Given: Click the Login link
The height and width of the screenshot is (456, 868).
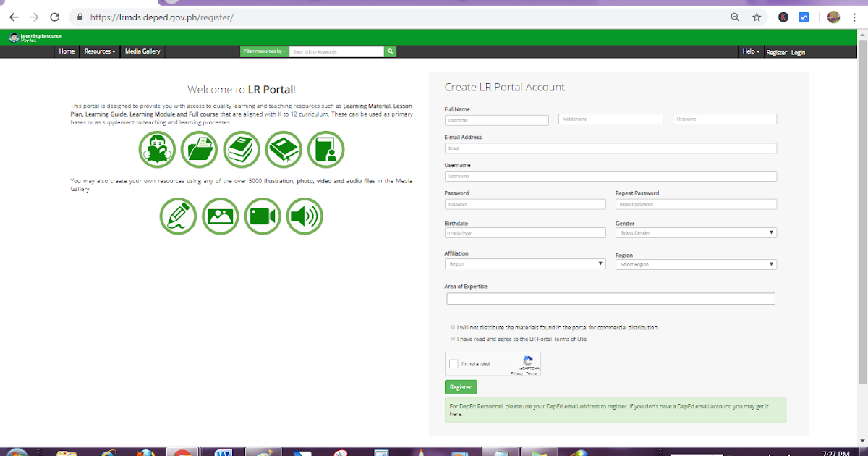Looking at the screenshot, I should tap(798, 52).
